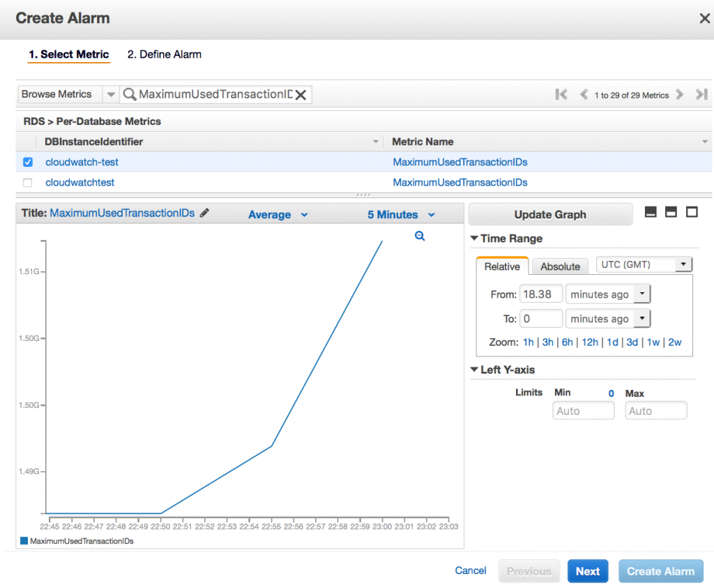
Task: Open the Average statistic dropdown
Action: pos(278,215)
